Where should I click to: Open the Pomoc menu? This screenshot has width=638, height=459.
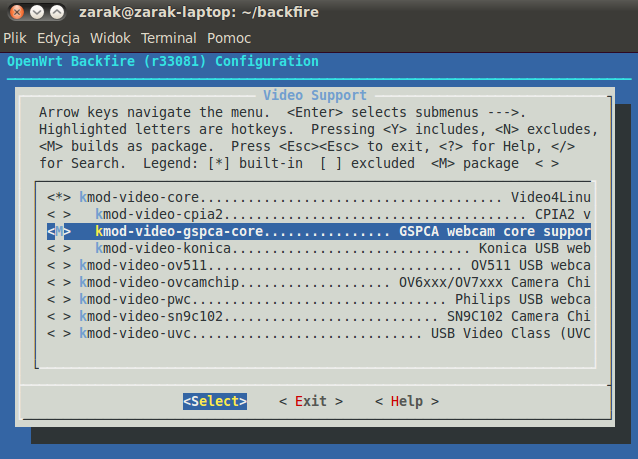tap(229, 38)
